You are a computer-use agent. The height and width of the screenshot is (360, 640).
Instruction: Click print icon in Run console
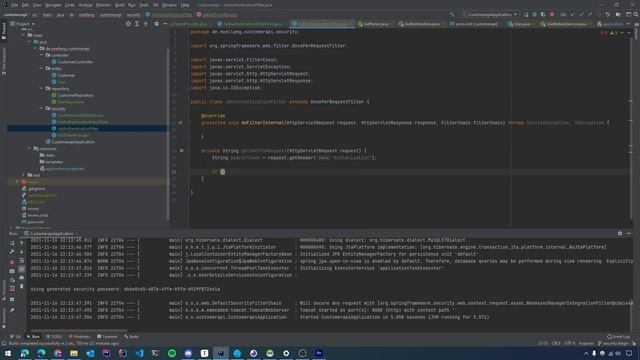(x=22, y=278)
